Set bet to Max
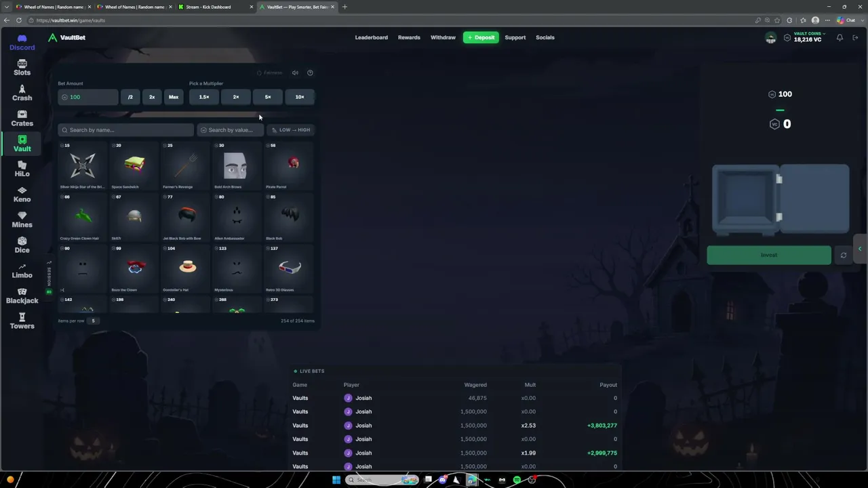The width and height of the screenshot is (868, 488). tap(174, 97)
